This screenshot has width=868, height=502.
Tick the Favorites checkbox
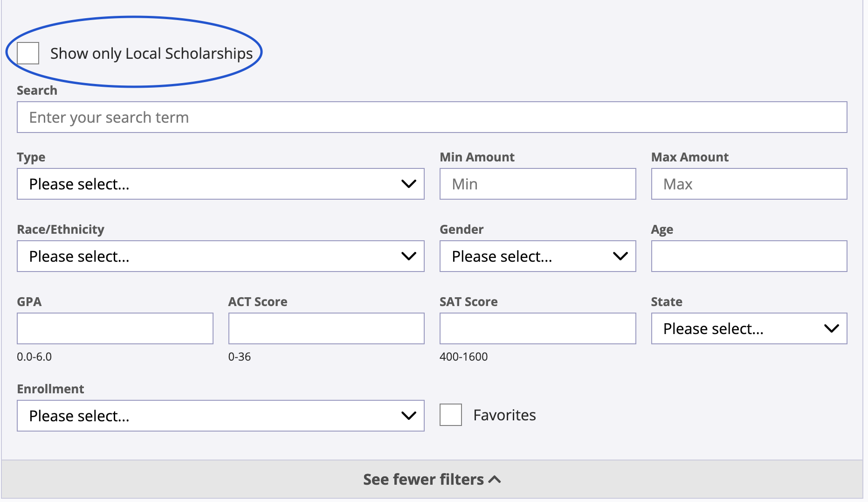450,415
